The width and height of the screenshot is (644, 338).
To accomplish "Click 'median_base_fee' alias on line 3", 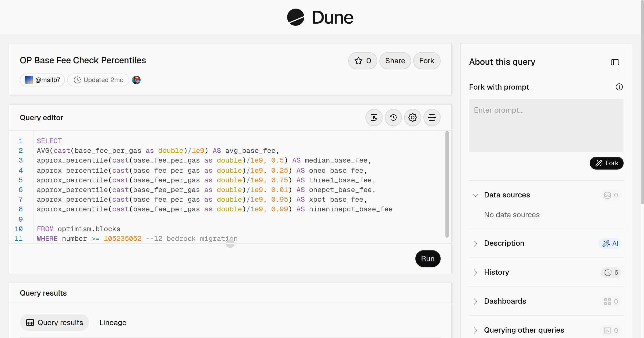I will click(336, 160).
